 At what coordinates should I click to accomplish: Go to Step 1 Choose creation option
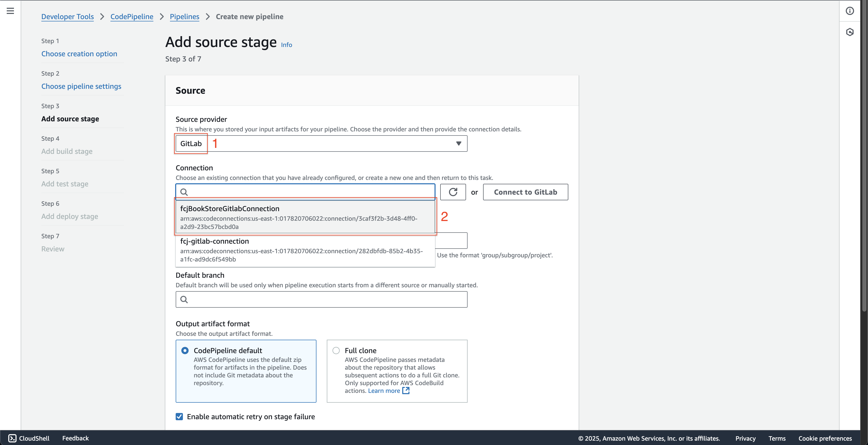[79, 54]
